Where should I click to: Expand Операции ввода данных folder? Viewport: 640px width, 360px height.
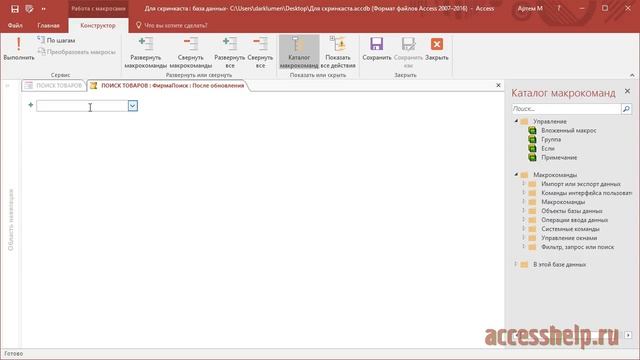[524, 220]
